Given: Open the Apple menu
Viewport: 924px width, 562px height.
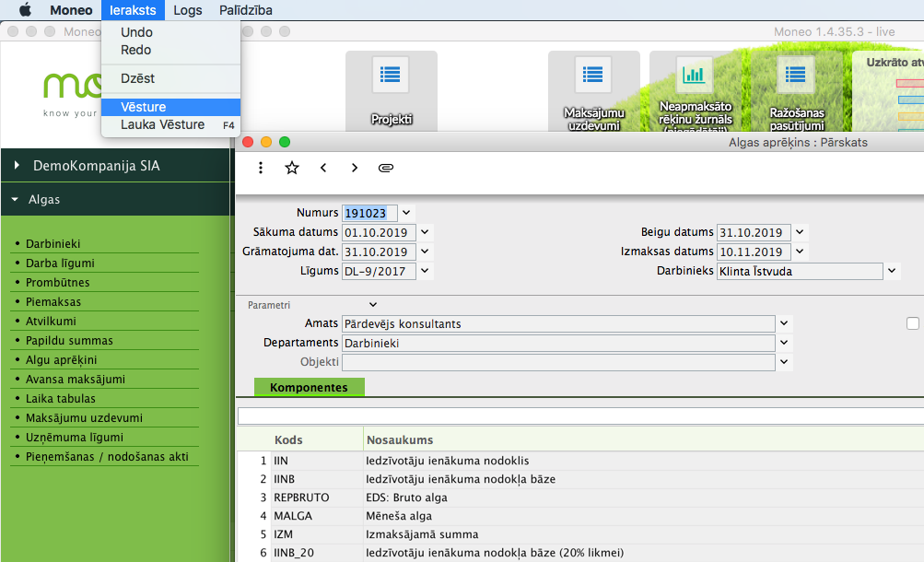Looking at the screenshot, I should [x=25, y=10].
